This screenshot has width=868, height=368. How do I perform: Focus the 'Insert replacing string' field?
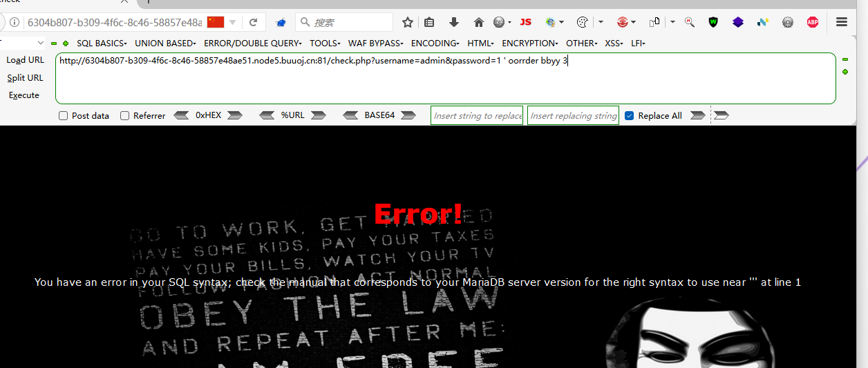pos(573,115)
